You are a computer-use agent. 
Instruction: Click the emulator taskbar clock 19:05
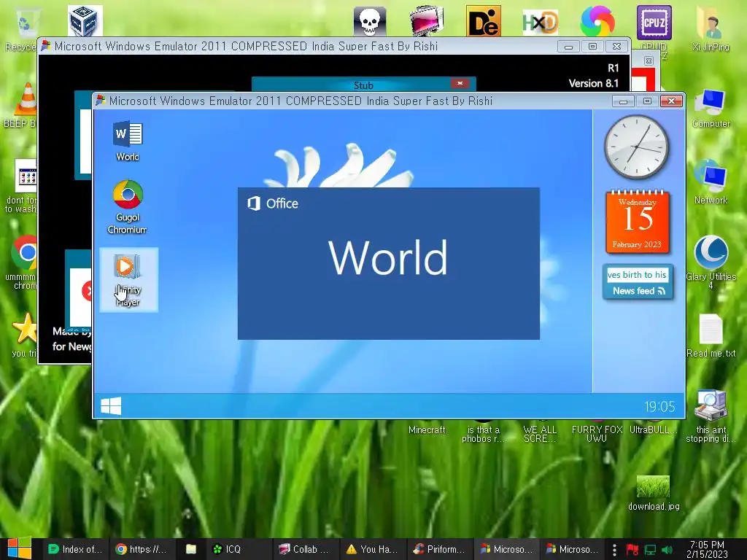click(x=659, y=406)
